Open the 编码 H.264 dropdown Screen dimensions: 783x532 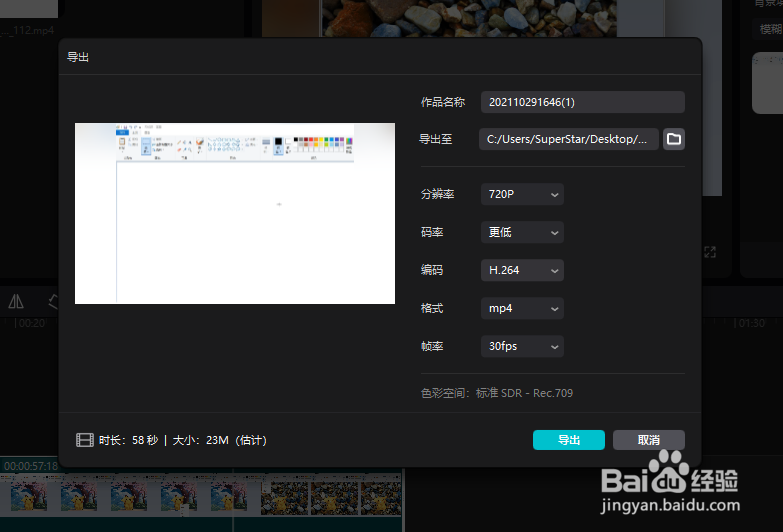click(x=522, y=270)
